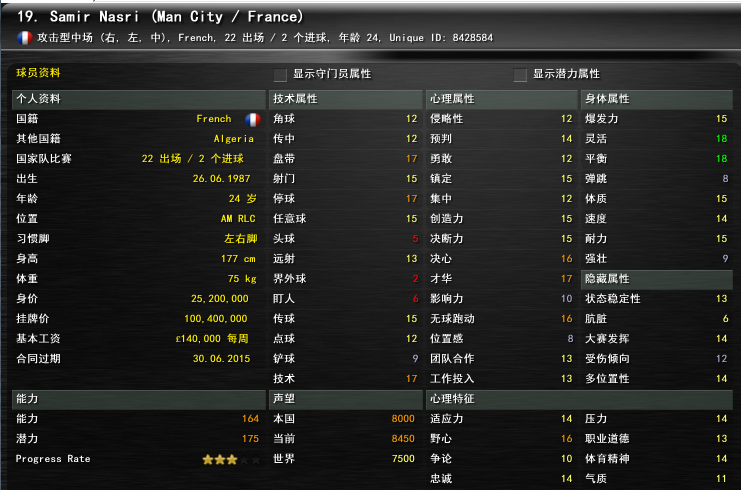Click the 本国 reputation value 8000
This screenshot has height=490, width=741.
click(x=403, y=419)
